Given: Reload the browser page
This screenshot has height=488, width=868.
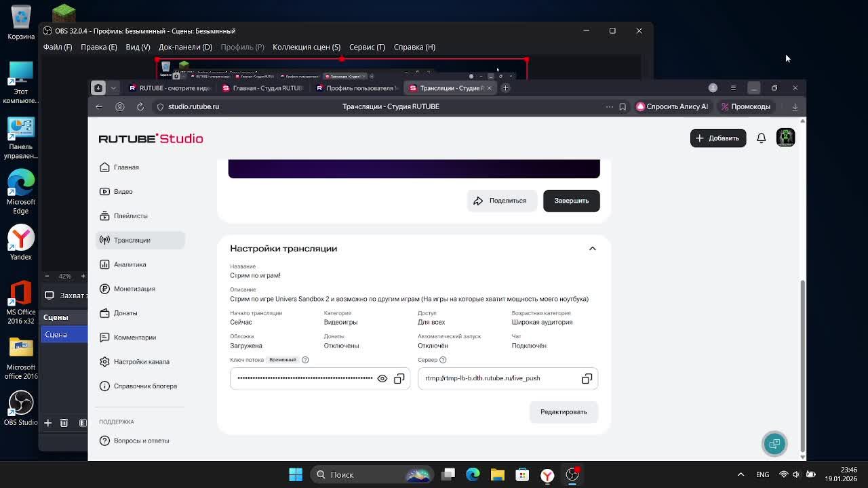Looking at the screenshot, I should pyautogui.click(x=140, y=106).
